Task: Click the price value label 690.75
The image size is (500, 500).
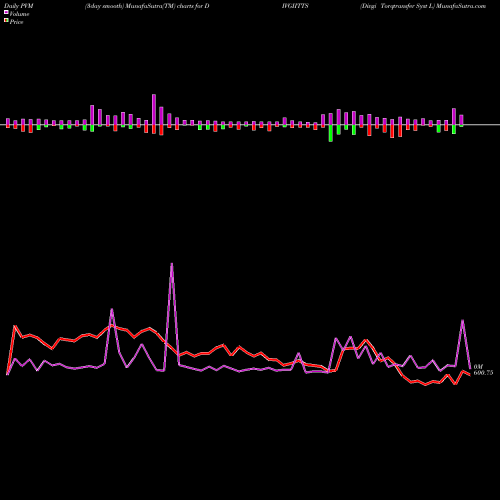Action: point(483,373)
